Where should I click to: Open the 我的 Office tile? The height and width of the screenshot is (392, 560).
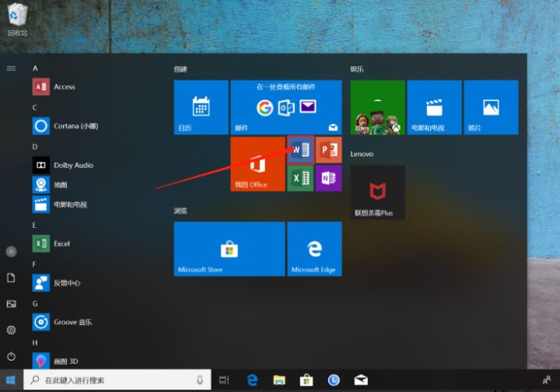coord(257,163)
